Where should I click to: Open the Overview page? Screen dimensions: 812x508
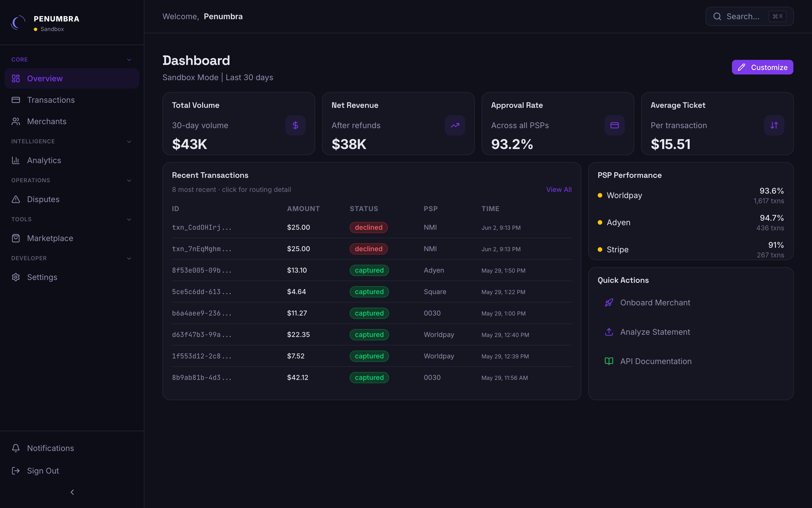pyautogui.click(x=72, y=78)
